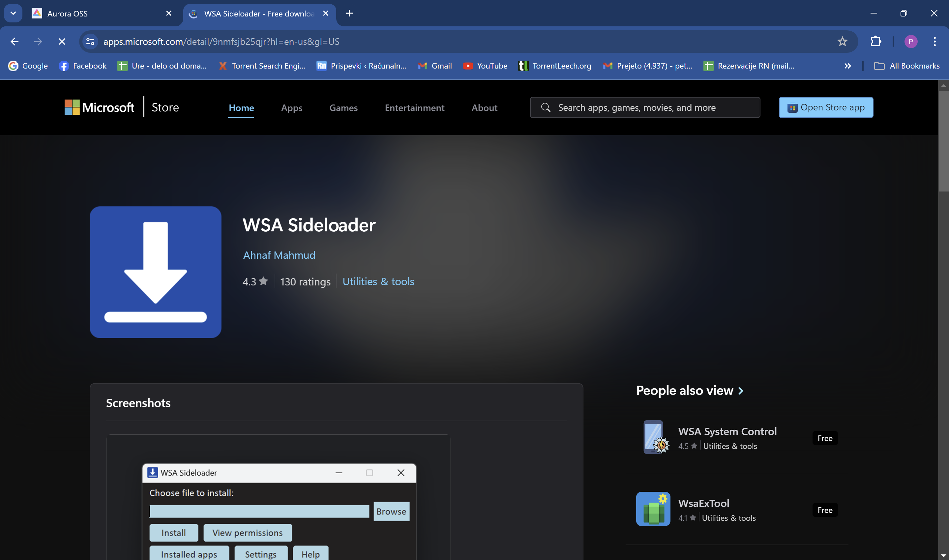Close the Aurora OSS tab
Screen dimensions: 949x560
(169, 14)
